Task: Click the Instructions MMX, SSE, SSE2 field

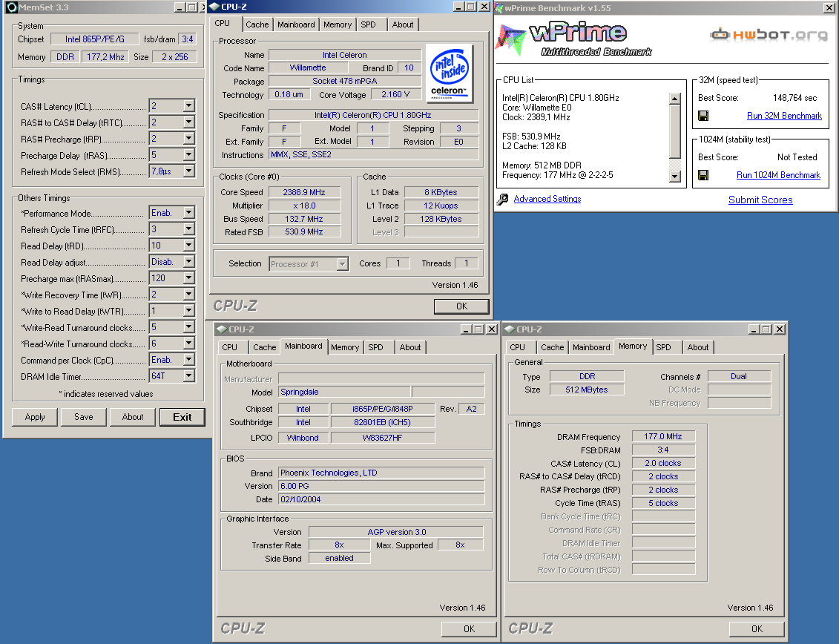Action: 373,155
